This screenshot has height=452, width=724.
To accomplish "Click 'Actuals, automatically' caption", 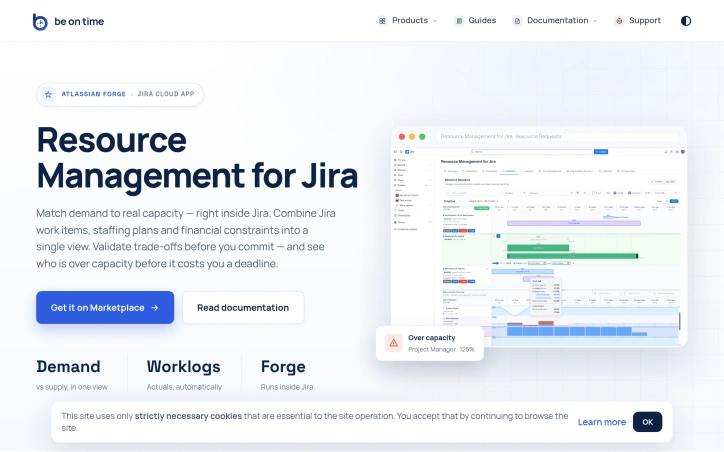I will click(184, 387).
